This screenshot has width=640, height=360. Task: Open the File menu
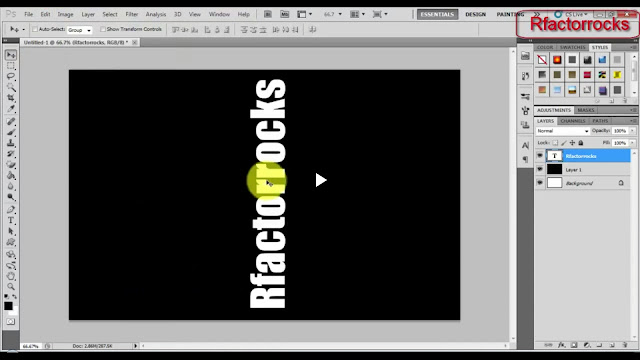pos(29,14)
